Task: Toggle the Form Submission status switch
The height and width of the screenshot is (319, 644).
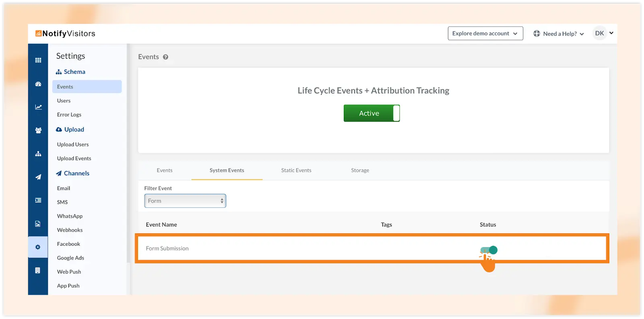Action: pos(489,250)
